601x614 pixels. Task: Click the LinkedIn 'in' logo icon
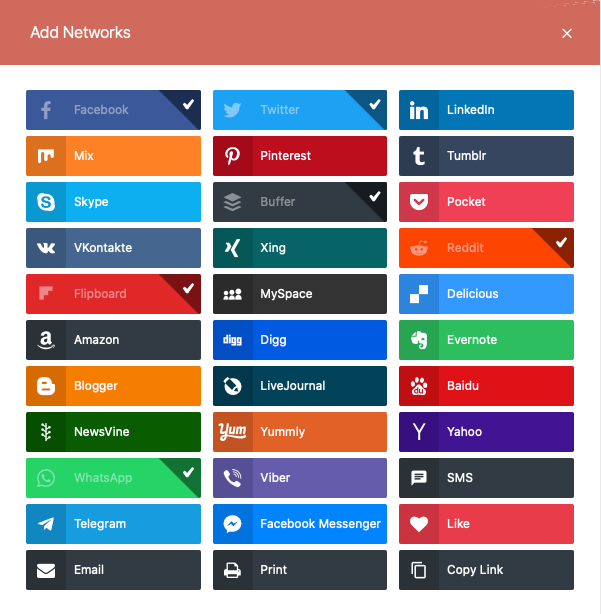pyautogui.click(x=419, y=110)
